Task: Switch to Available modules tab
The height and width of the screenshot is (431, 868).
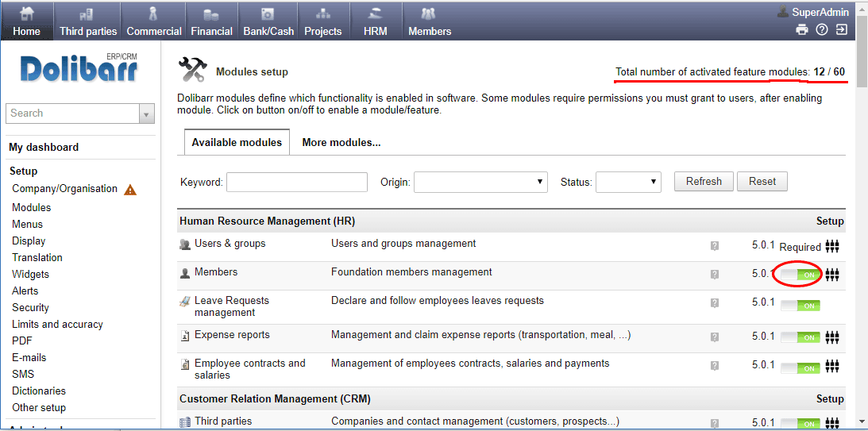Action: pos(237,142)
